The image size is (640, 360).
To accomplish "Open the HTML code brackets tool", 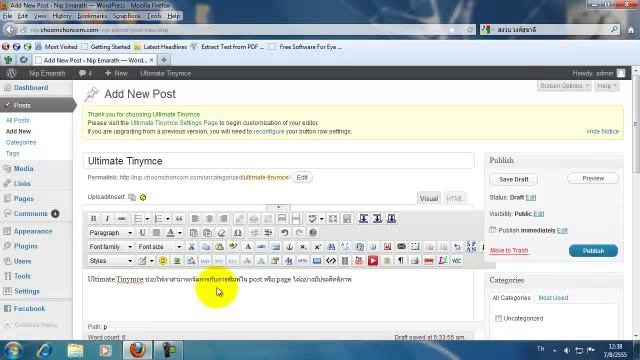I will (x=331, y=260).
